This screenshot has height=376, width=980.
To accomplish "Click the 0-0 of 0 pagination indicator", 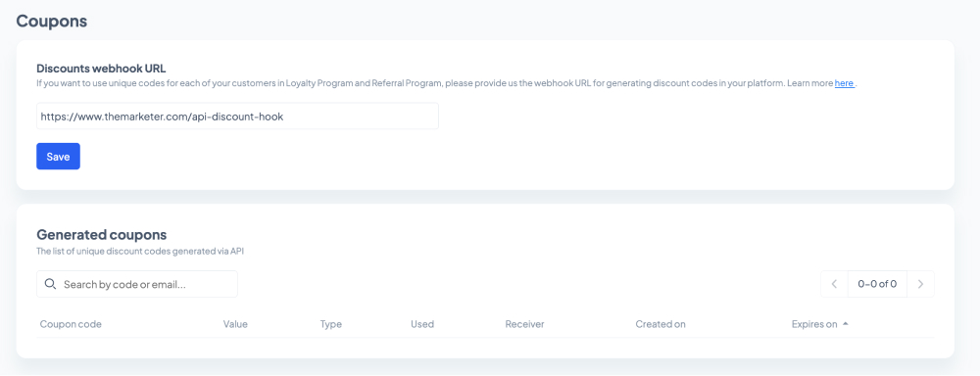I will click(x=877, y=284).
